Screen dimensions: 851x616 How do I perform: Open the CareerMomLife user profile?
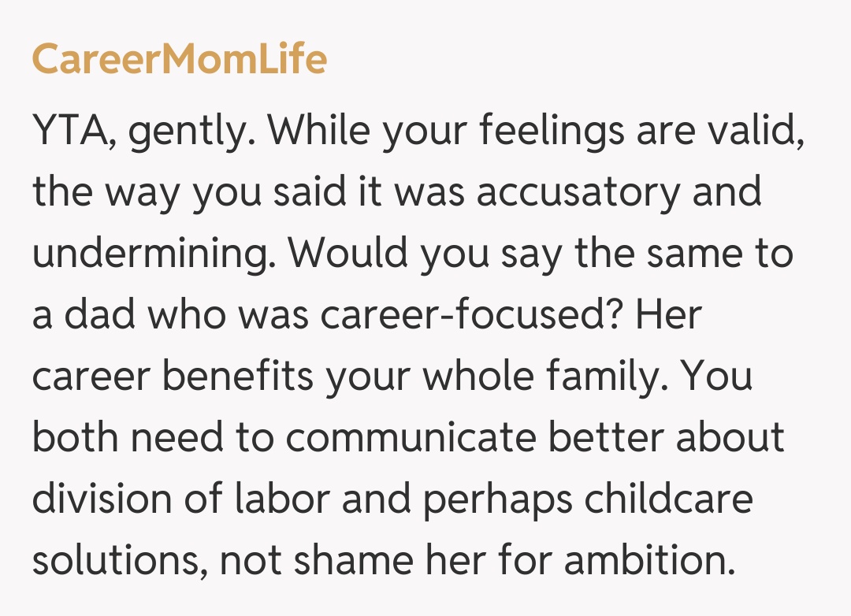coord(179,59)
